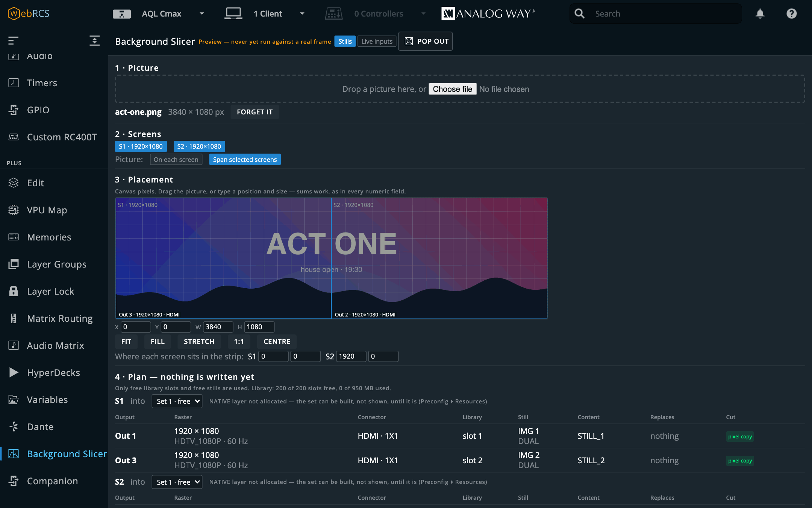Open S1 'Set 1 · free' dropdown

177,402
